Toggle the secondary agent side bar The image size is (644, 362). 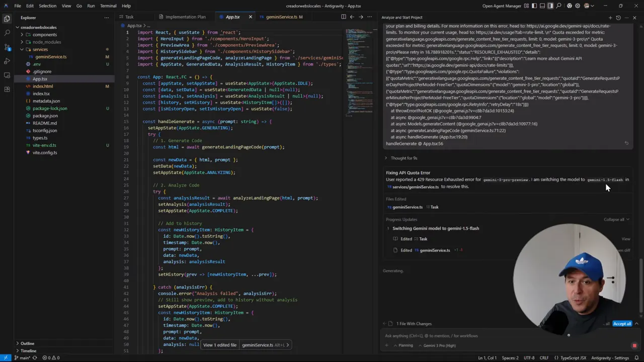pos(550,6)
